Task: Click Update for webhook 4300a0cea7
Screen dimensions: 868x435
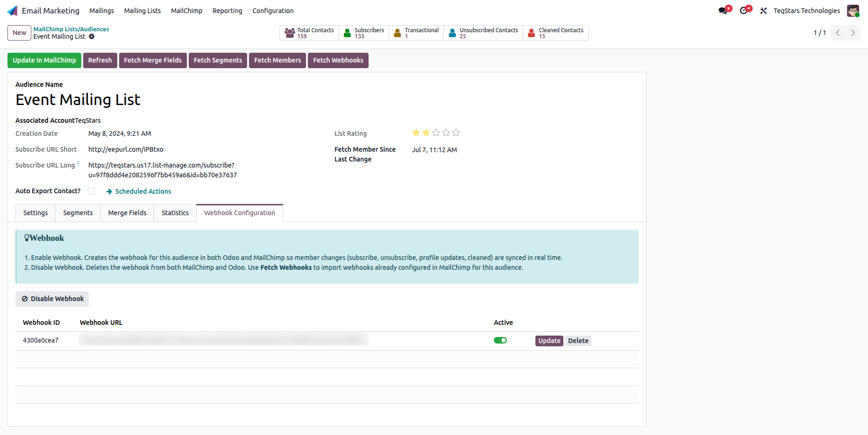Action: click(x=549, y=341)
